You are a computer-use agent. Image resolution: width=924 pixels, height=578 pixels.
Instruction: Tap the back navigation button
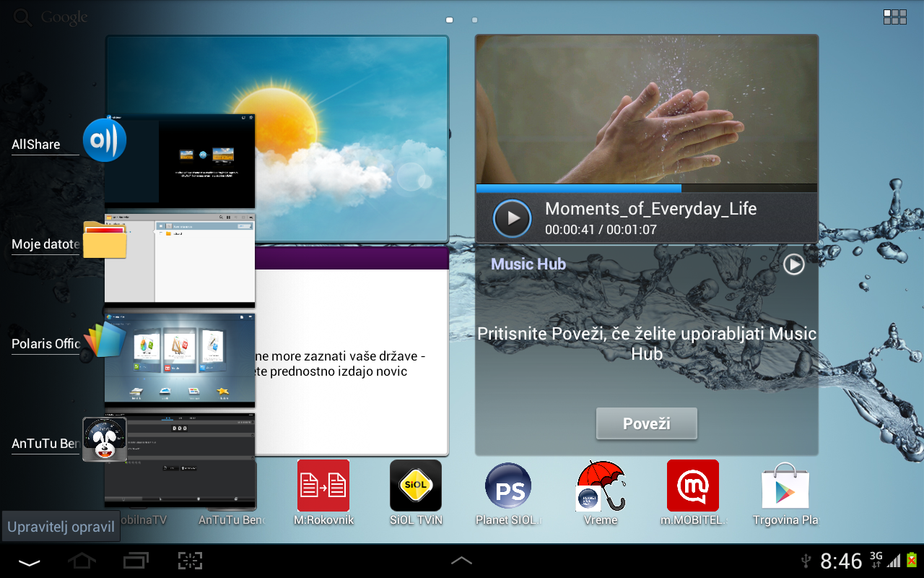tap(30, 561)
